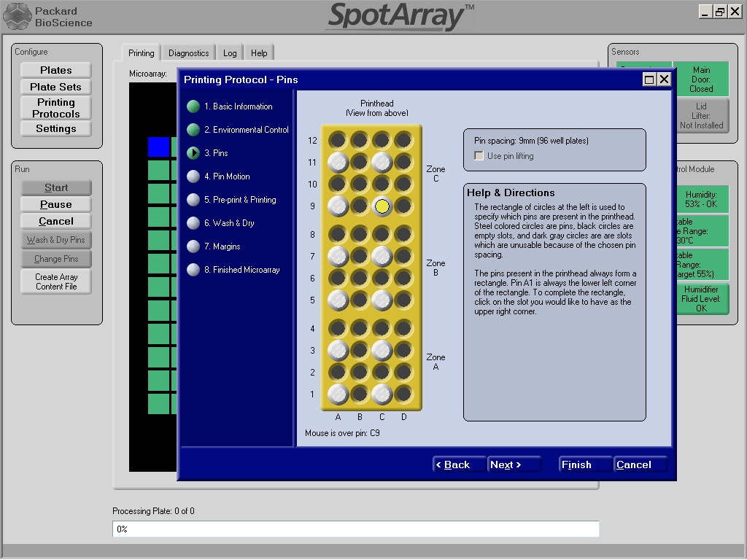Open the Settings button in Configure
Viewport: 747px width, 560px height.
pos(55,128)
